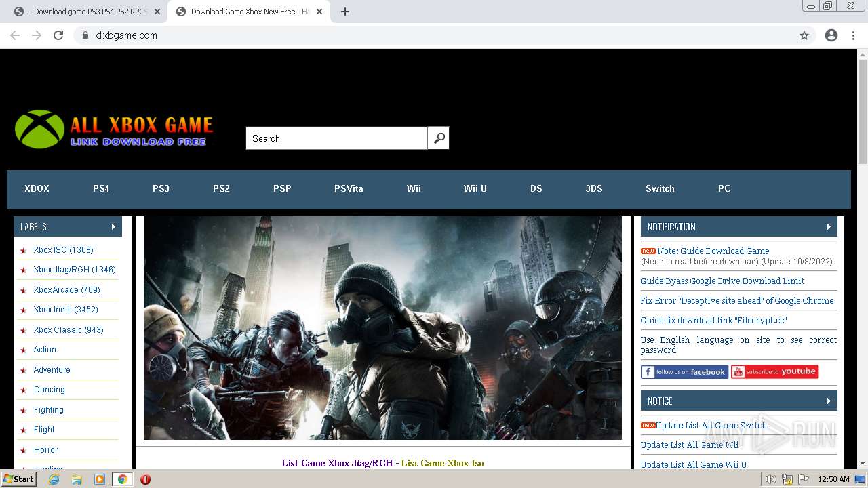Open Windows Start menu

click(19, 479)
